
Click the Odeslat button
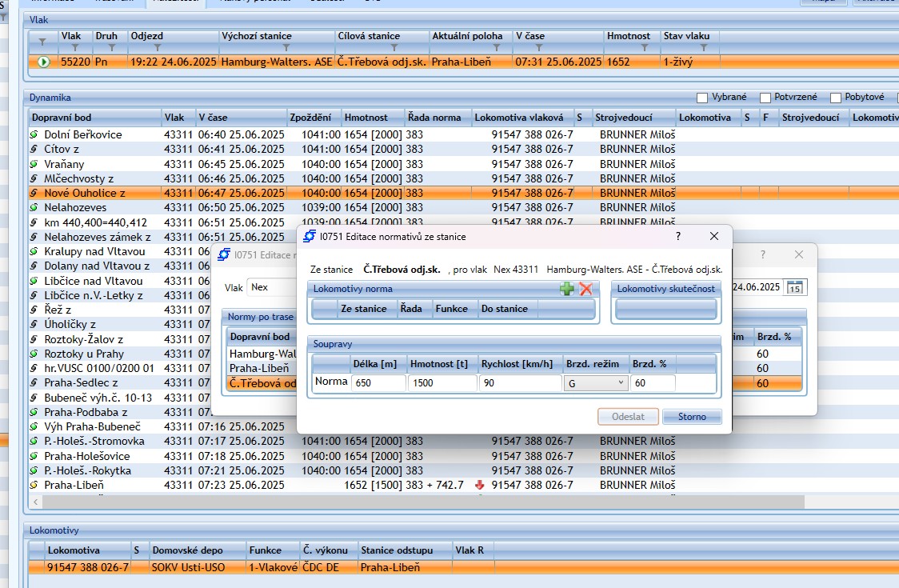click(628, 416)
